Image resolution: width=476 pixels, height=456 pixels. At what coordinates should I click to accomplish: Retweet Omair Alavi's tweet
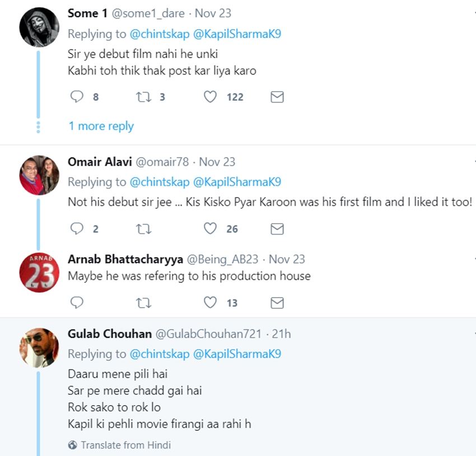click(x=143, y=228)
